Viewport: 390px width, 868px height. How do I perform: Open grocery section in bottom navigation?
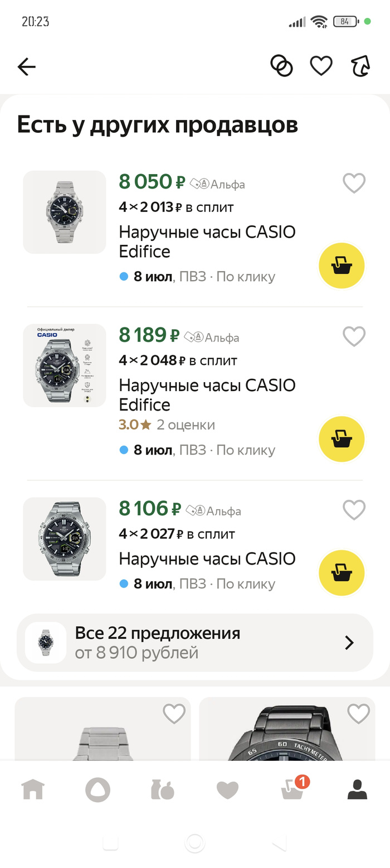click(x=162, y=789)
